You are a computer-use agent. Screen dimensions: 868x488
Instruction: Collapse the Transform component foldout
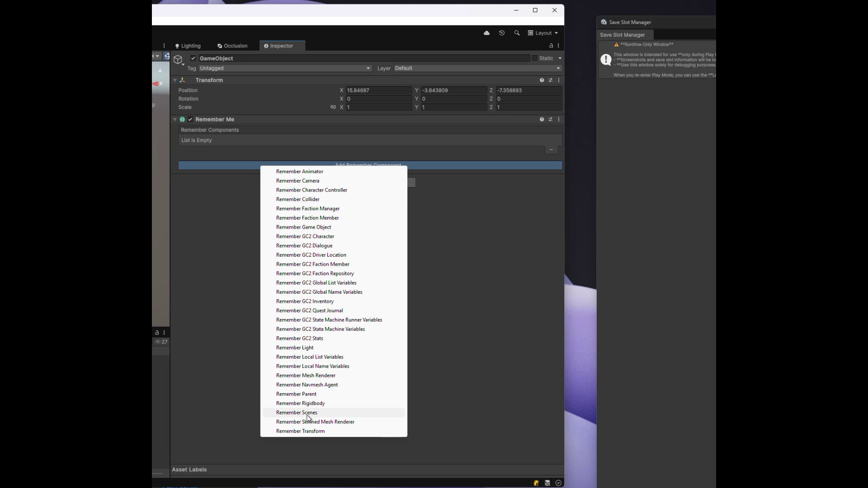click(x=175, y=80)
